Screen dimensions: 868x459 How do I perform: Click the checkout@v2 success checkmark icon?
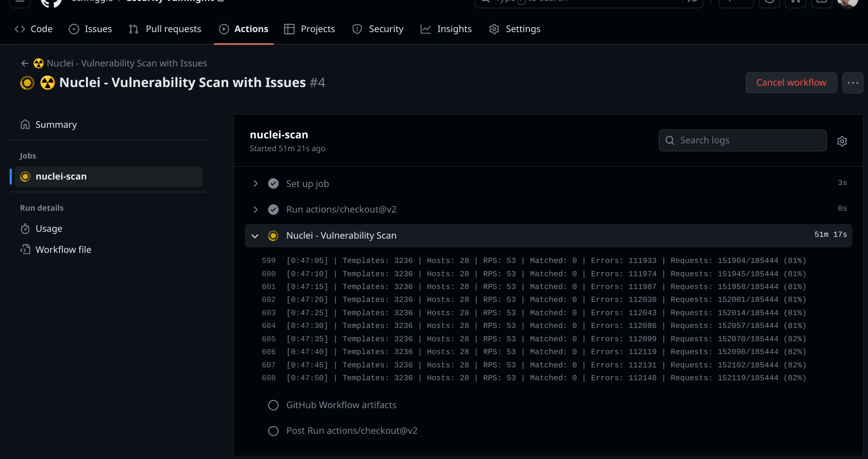point(273,210)
